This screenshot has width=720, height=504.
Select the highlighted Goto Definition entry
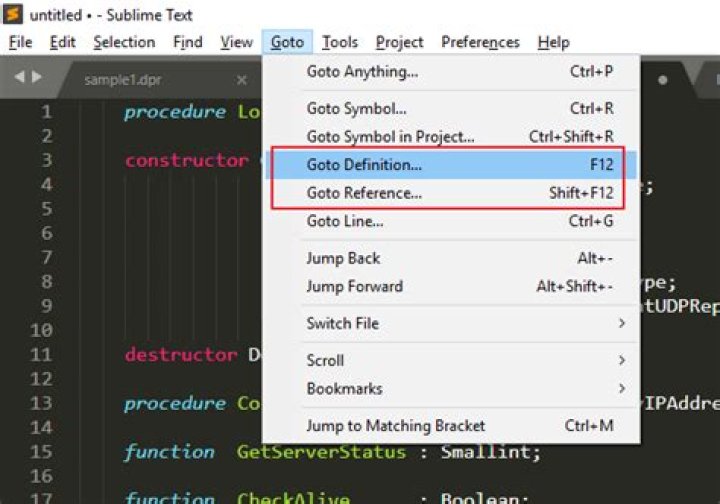(x=451, y=165)
